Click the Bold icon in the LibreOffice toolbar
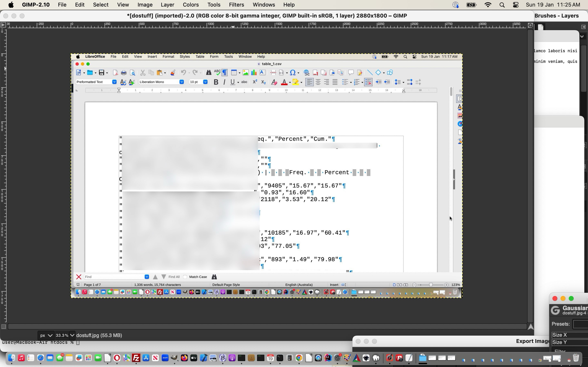 click(x=216, y=82)
